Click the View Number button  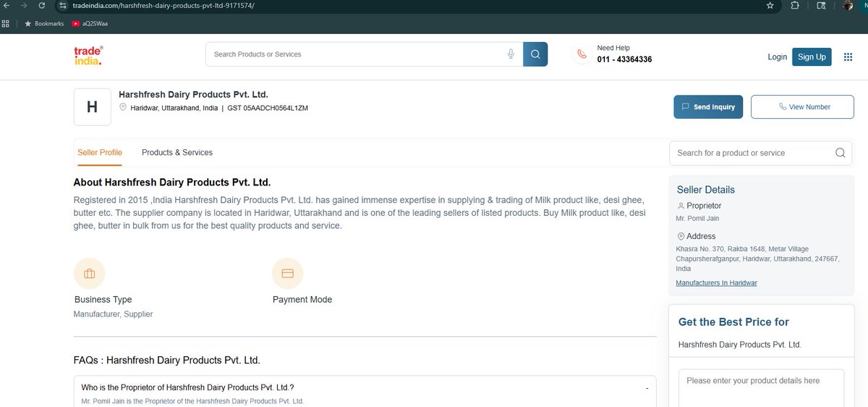(x=802, y=106)
